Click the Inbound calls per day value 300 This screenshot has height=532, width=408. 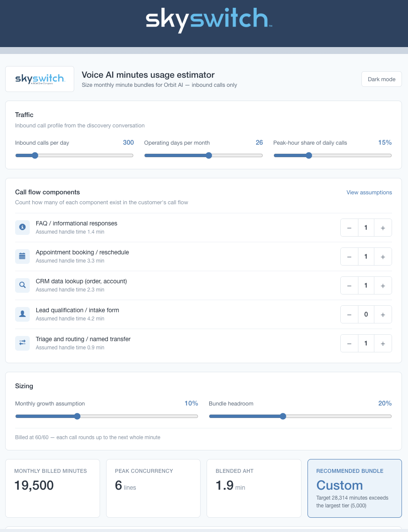pyautogui.click(x=129, y=142)
